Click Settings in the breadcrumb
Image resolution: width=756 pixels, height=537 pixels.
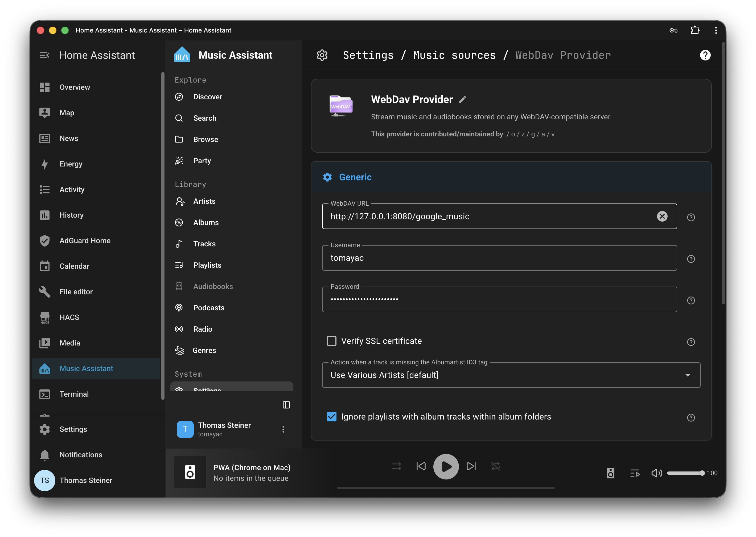tap(368, 55)
